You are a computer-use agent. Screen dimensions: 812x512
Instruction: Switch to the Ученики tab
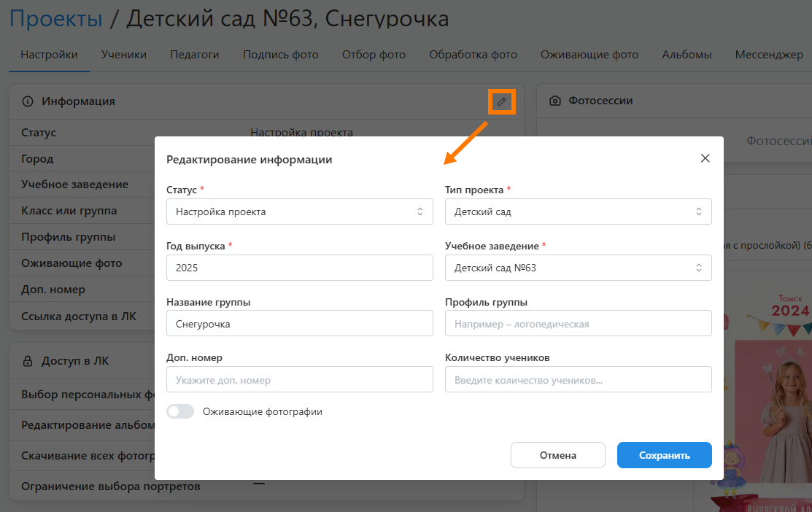click(124, 55)
